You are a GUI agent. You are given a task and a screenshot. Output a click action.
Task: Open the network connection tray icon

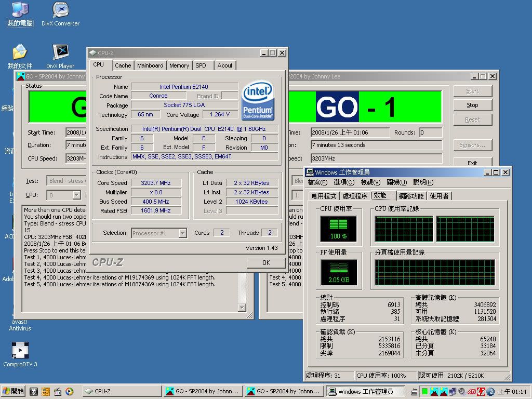coord(453,392)
